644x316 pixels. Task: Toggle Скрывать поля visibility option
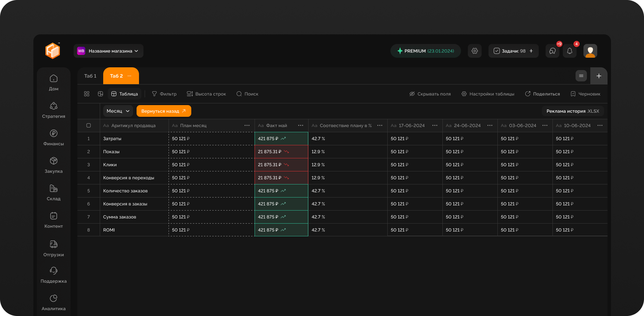tap(430, 94)
